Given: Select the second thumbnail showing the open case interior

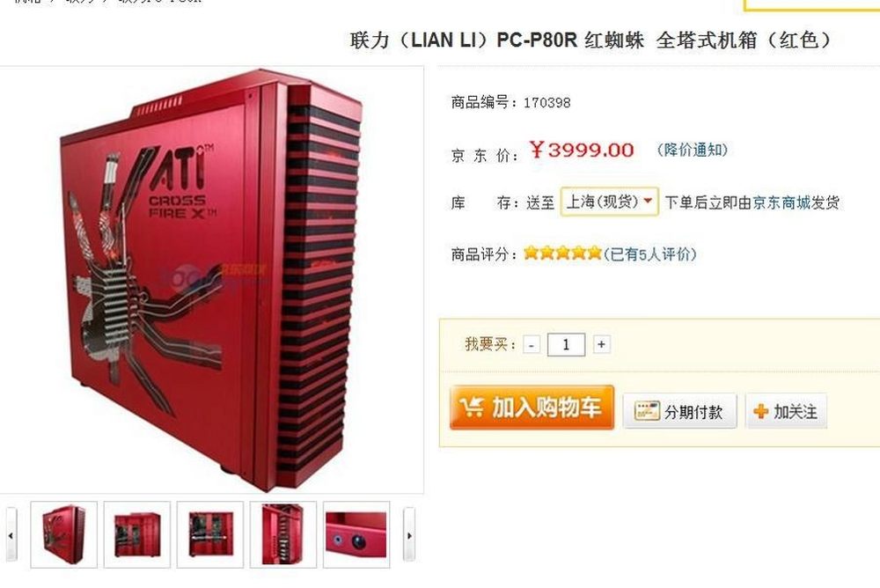Looking at the screenshot, I should tap(137, 534).
